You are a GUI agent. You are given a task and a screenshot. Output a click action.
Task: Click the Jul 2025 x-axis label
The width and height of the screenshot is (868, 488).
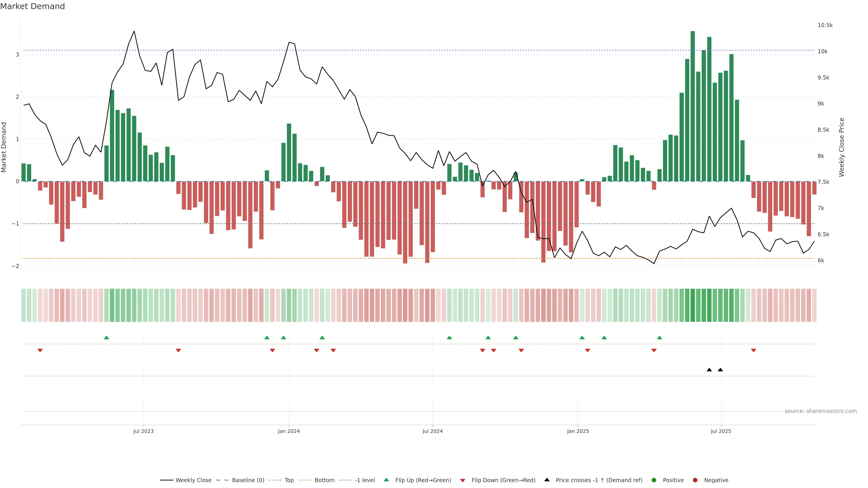click(x=721, y=431)
